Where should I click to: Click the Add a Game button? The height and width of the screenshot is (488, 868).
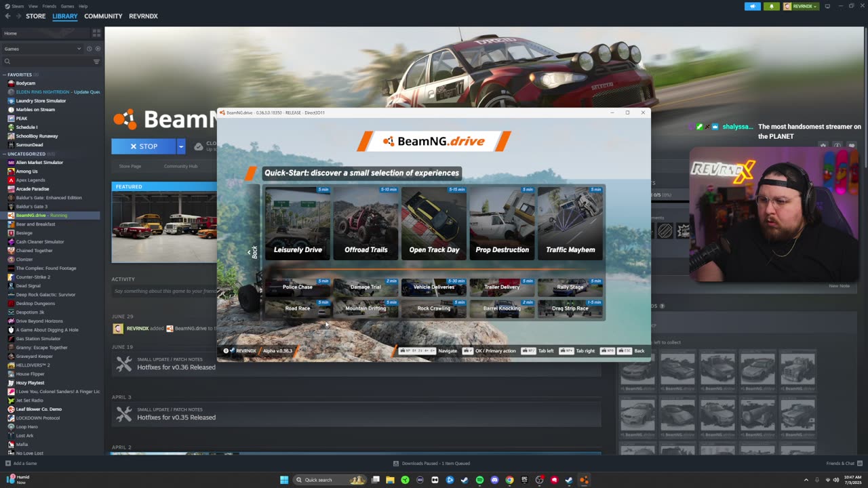[x=20, y=464]
